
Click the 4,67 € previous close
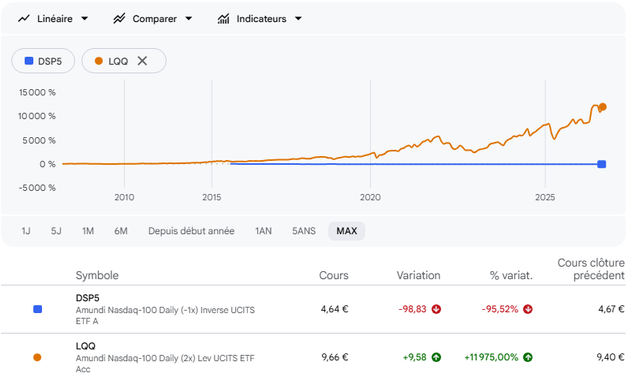pyautogui.click(x=611, y=309)
